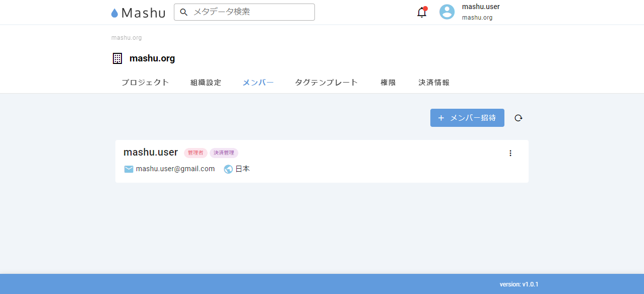This screenshot has width=644, height=294.
Task: Click the magnifier icon in search box
Action: click(184, 12)
